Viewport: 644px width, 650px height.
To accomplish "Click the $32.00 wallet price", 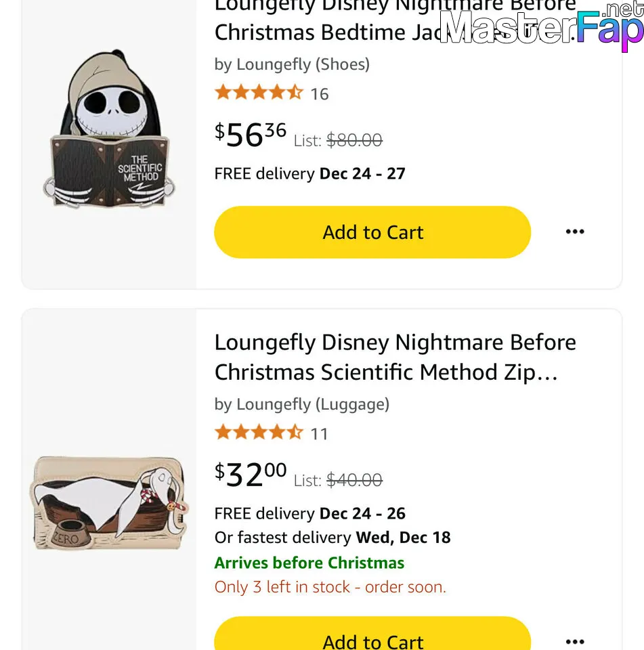I will pos(251,475).
